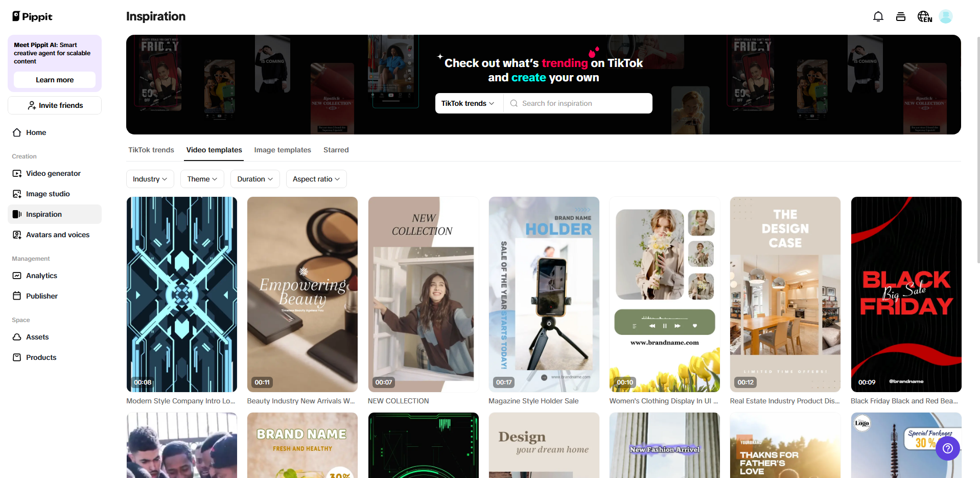Click the Publisher calendar icon

[17, 296]
